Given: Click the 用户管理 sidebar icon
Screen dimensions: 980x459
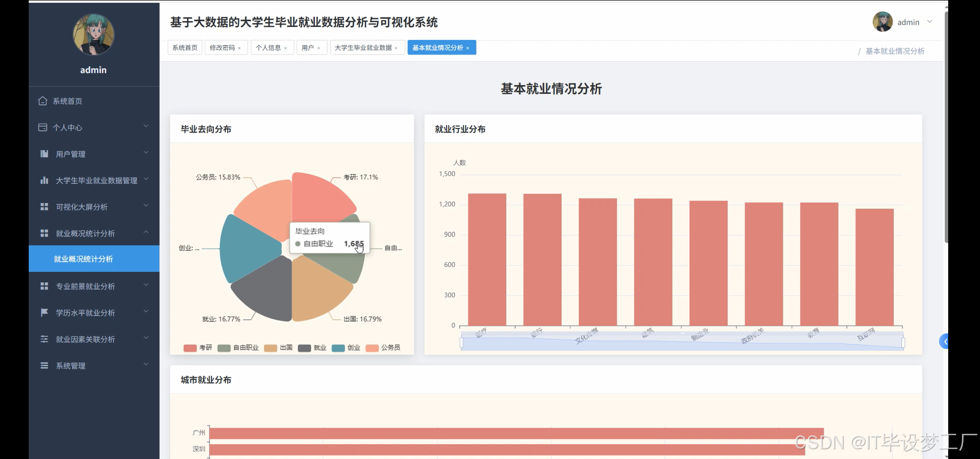Looking at the screenshot, I should click(44, 154).
